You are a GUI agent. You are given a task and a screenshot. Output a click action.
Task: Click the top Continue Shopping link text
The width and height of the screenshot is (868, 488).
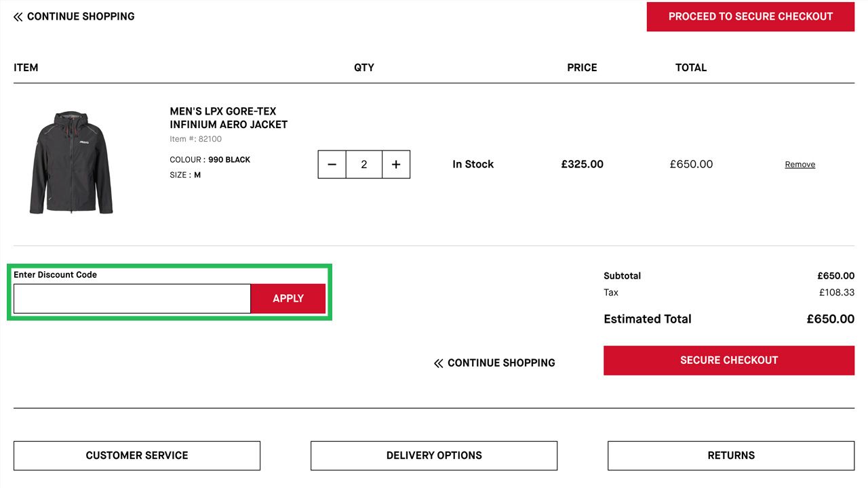(81, 16)
